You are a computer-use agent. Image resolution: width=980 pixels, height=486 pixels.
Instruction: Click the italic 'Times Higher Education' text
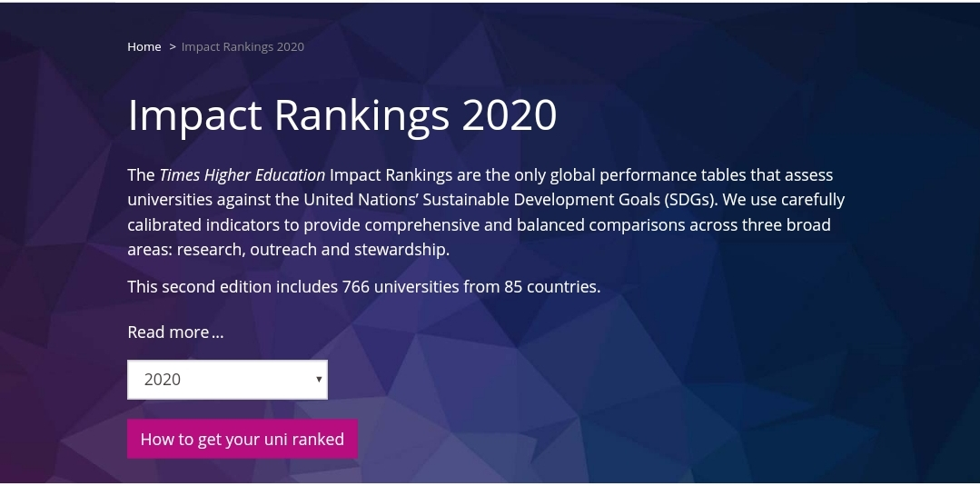[242, 174]
